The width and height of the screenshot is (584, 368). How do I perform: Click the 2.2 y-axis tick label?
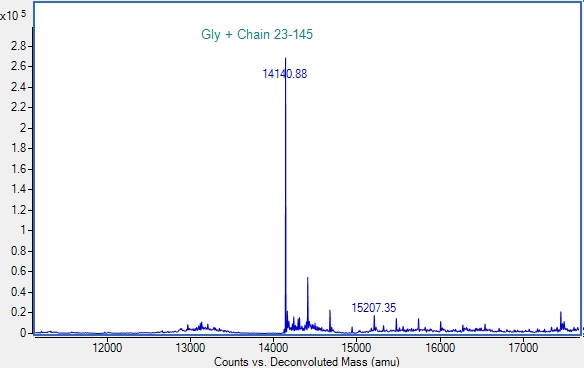coord(19,108)
